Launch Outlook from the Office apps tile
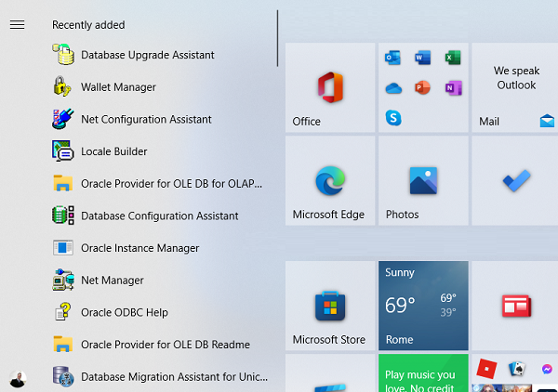 click(x=392, y=58)
